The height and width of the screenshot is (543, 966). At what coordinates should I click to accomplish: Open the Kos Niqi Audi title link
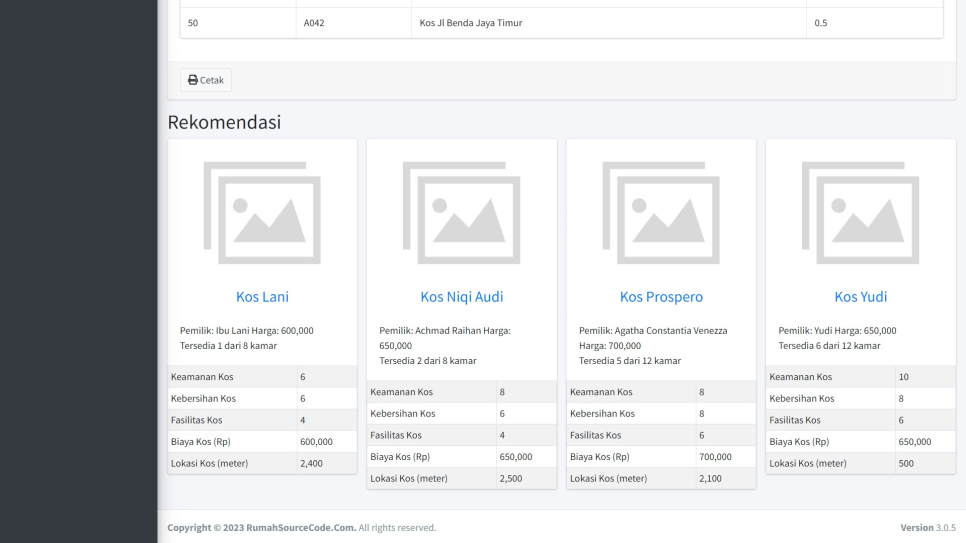(461, 296)
